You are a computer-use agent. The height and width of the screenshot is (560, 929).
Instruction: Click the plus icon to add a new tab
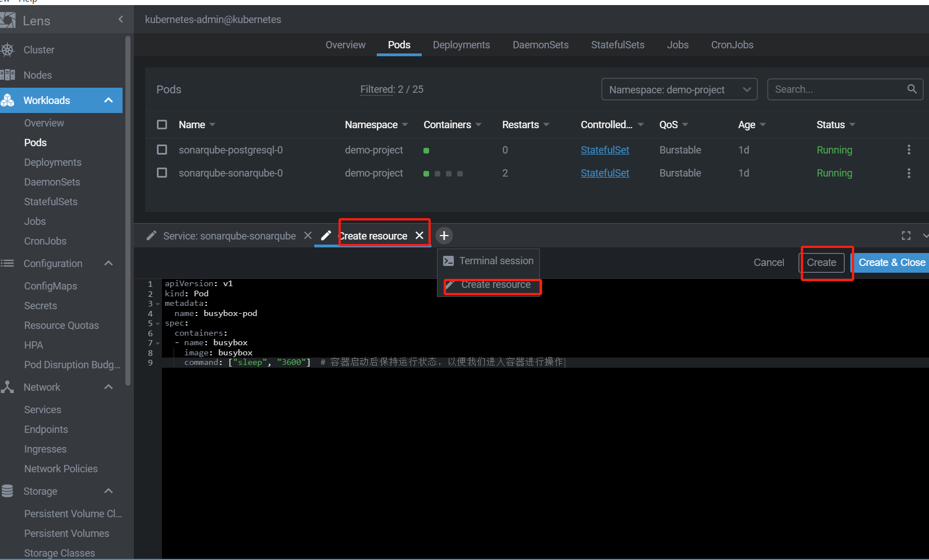click(444, 236)
